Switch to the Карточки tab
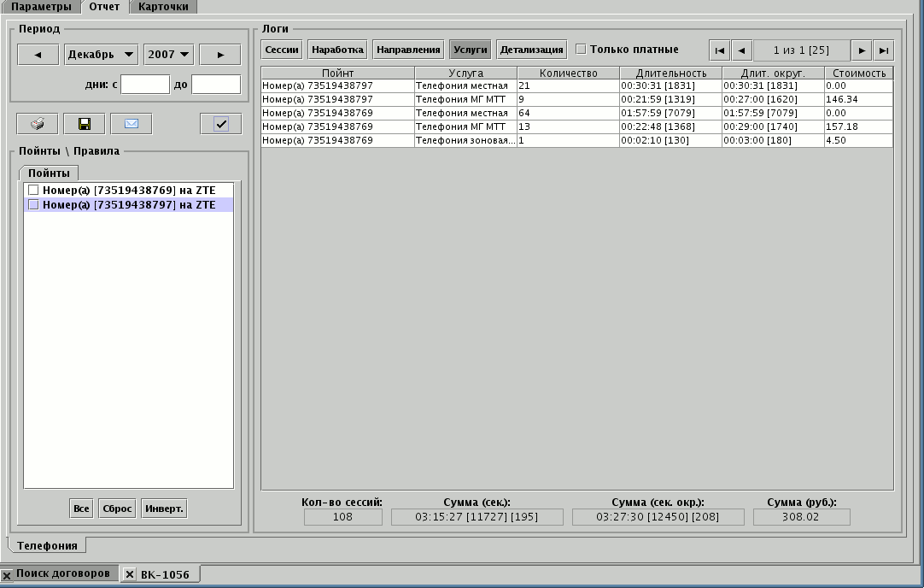924x588 pixels. (163, 7)
